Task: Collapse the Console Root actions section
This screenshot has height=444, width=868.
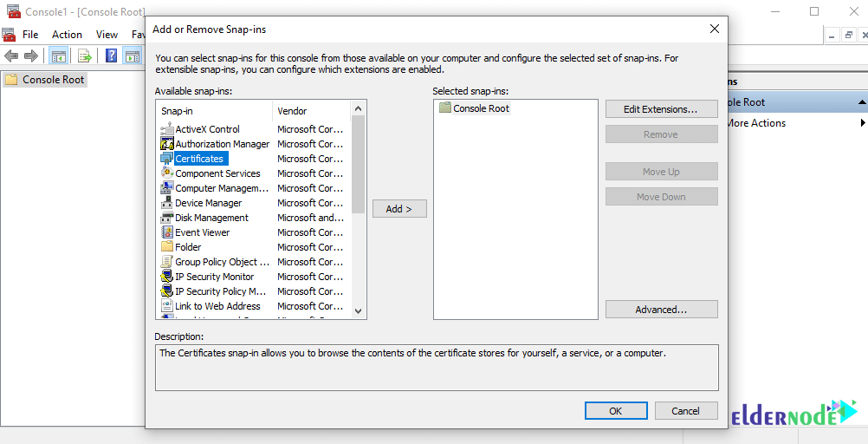Action: 862,102
